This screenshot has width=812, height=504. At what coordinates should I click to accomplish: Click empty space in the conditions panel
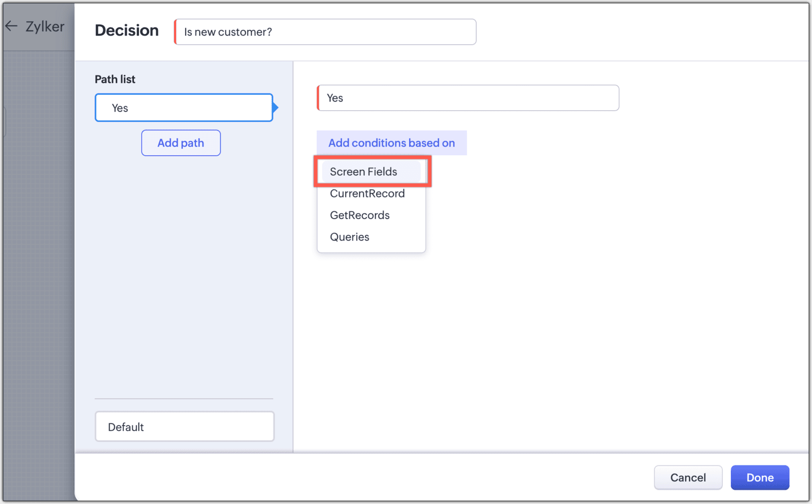click(x=558, y=330)
